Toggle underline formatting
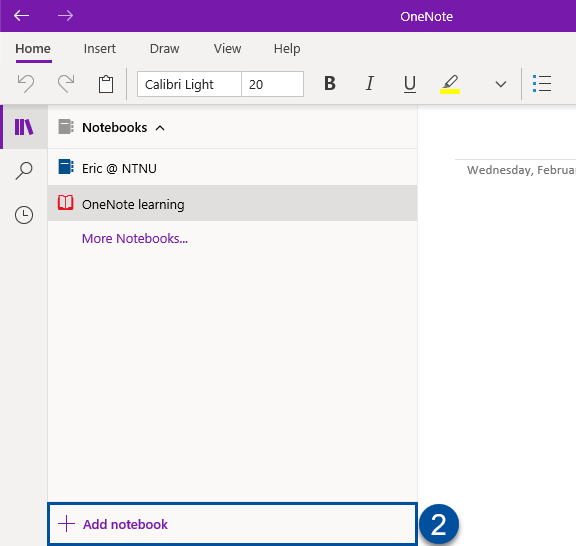 tap(410, 84)
